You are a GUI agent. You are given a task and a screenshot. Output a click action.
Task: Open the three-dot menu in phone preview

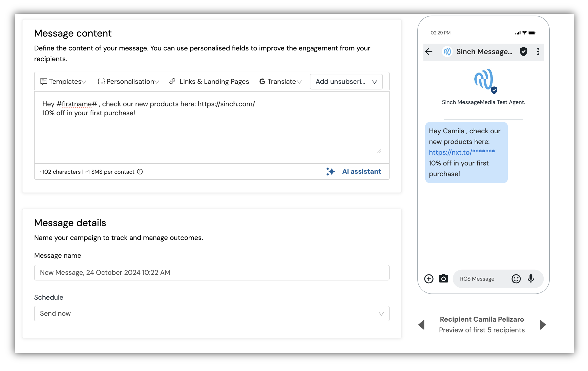click(x=538, y=52)
